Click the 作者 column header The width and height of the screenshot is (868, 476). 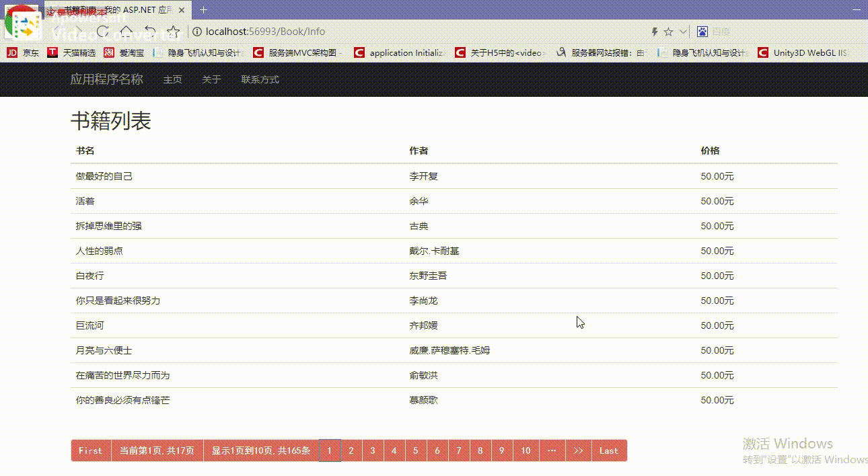pos(419,151)
